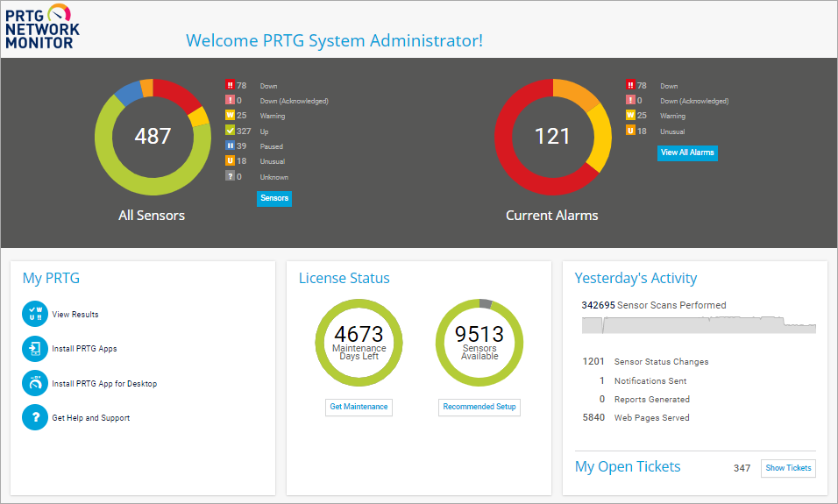Click the All Sensors donut chart center
The image size is (838, 504).
tap(153, 136)
